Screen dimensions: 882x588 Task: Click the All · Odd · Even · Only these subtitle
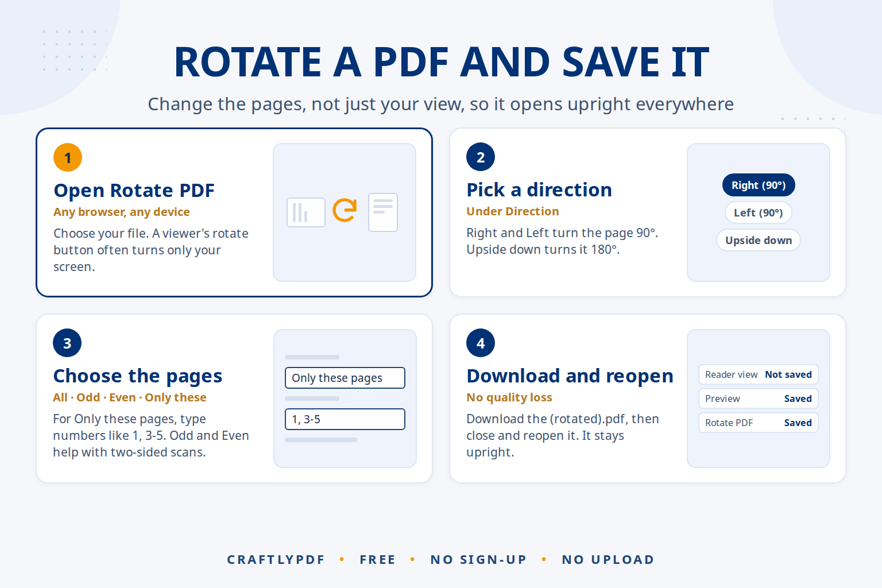tap(130, 397)
